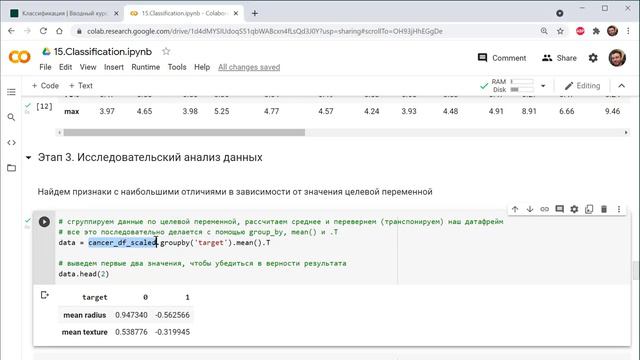The image size is (640, 360).
Task: Open the Google account avatar in Colab
Action: 617,58
